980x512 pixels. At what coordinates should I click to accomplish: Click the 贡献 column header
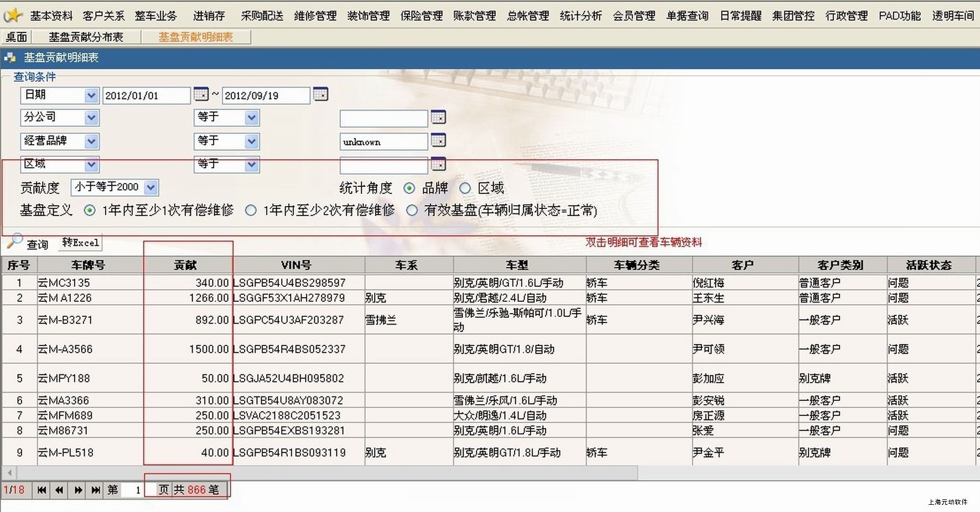(185, 265)
